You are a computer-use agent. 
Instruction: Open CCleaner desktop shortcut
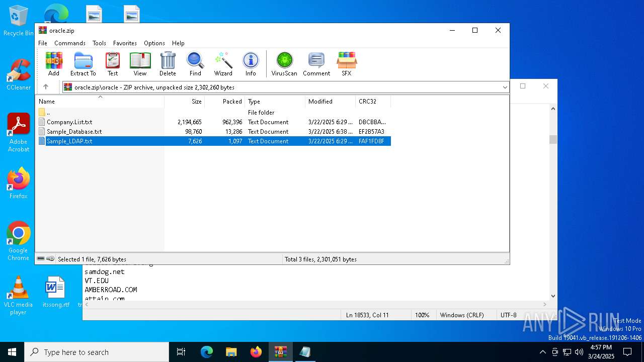[x=19, y=74]
